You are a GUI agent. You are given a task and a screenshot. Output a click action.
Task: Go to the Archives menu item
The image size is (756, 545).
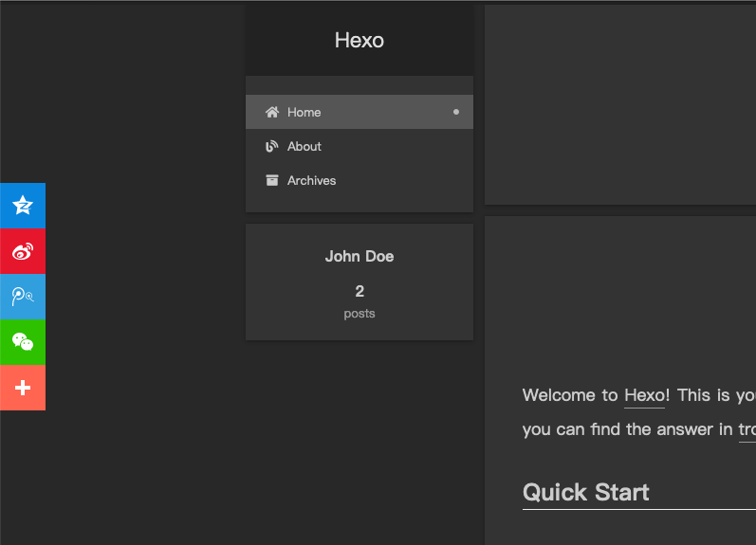(360, 180)
